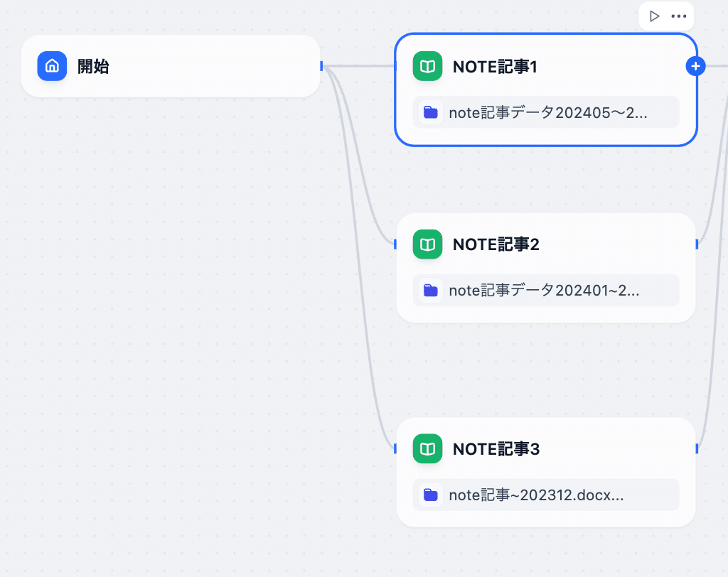Viewport: 728px width, 577px height.
Task: Click the input handle of NOTE記事2 node
Action: [395, 244]
